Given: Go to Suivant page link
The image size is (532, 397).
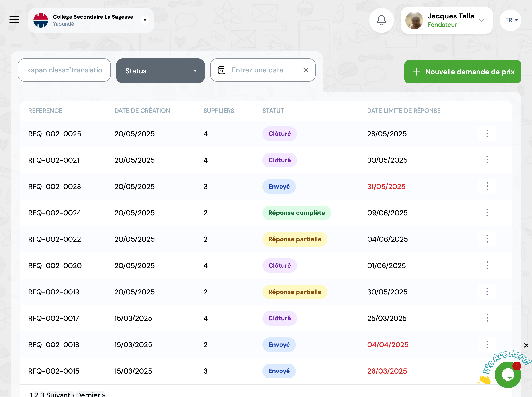Looking at the screenshot, I should [60, 394].
